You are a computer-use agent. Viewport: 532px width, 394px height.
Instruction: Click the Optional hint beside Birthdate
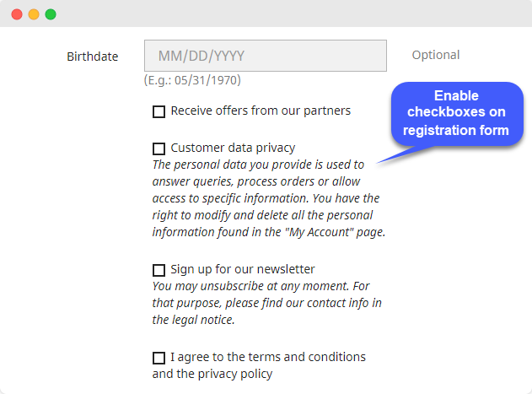pyautogui.click(x=435, y=55)
